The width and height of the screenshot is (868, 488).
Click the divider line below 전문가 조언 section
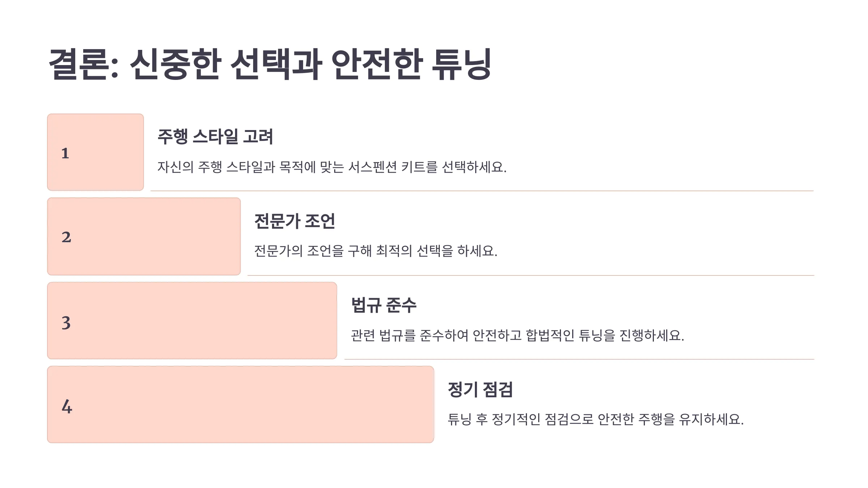(531, 275)
